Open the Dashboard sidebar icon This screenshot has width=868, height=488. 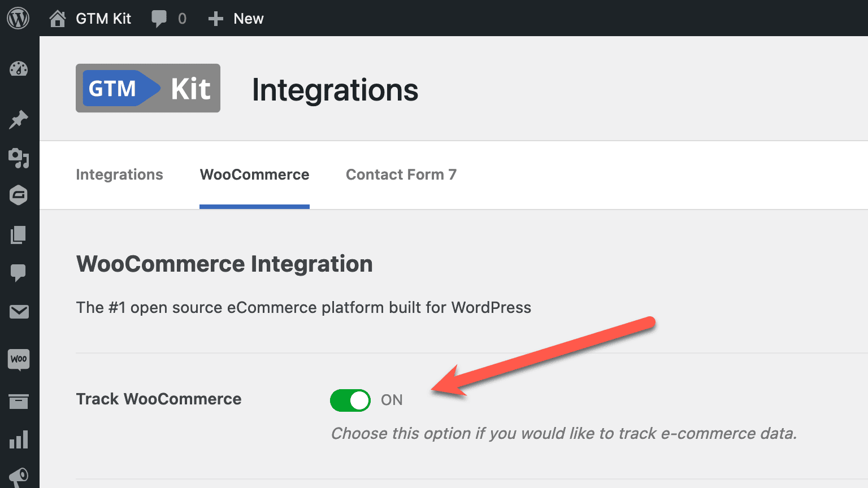19,68
